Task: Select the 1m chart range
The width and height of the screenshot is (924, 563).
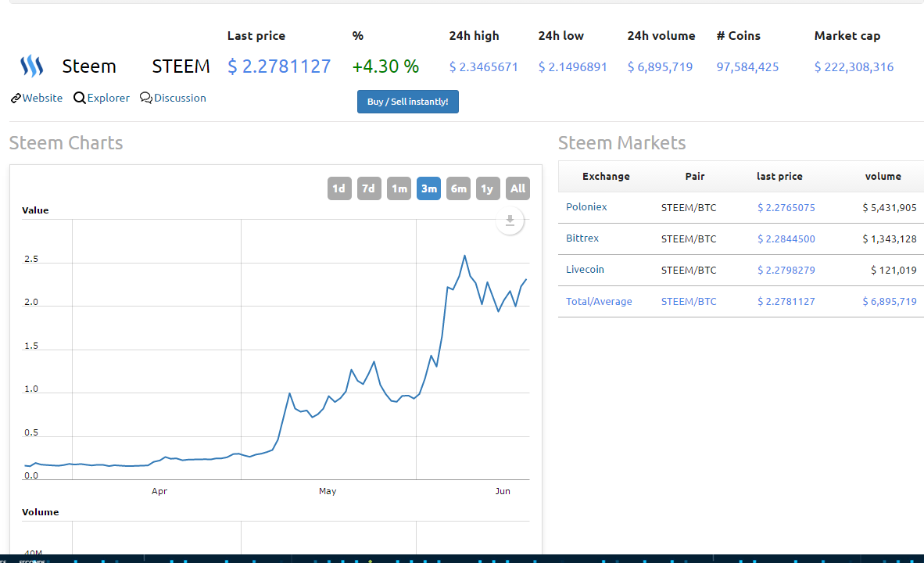Action: [x=399, y=188]
